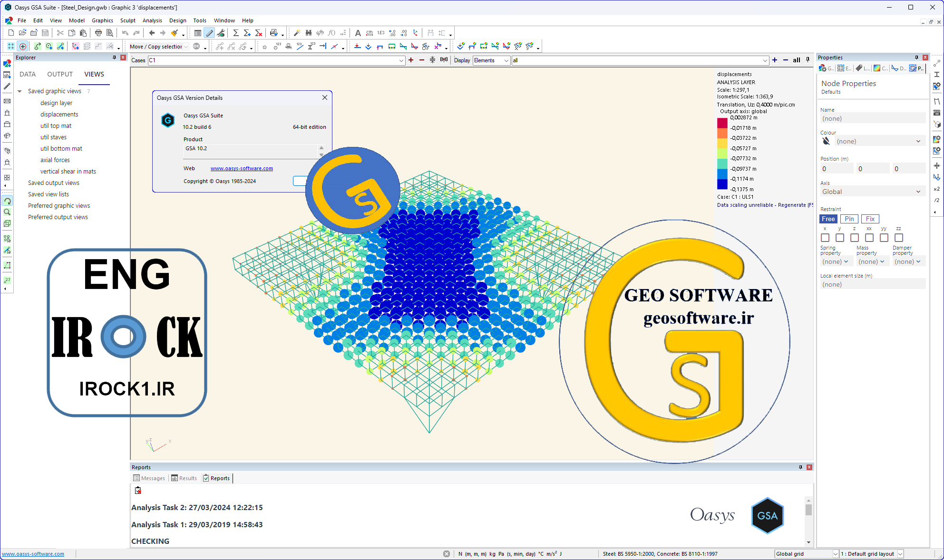The height and width of the screenshot is (560, 944).
Task: Collapse the Saved graphic views tree
Action: point(19,91)
